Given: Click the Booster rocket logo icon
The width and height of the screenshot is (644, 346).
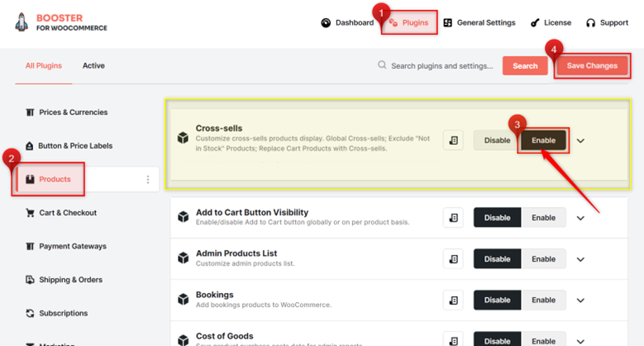Looking at the screenshot, I should pos(21,22).
